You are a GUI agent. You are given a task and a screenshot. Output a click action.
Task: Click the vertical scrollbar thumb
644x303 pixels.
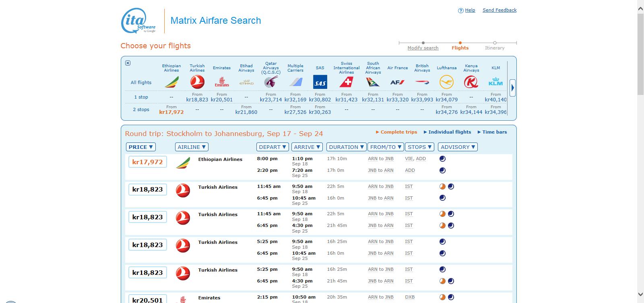(x=640, y=54)
